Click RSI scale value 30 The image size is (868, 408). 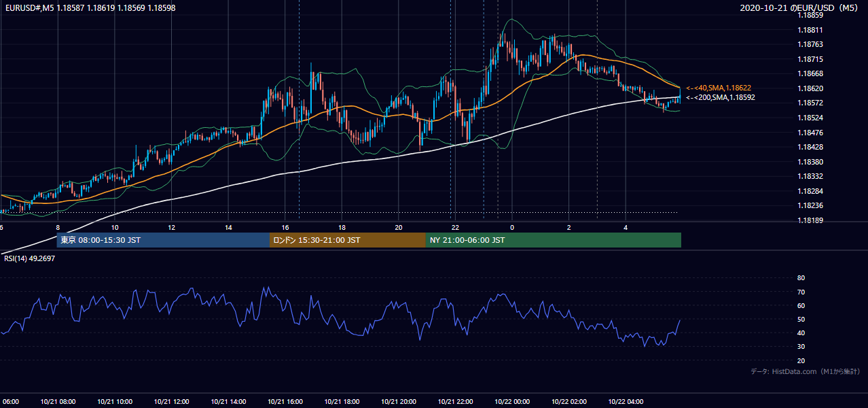click(x=801, y=347)
